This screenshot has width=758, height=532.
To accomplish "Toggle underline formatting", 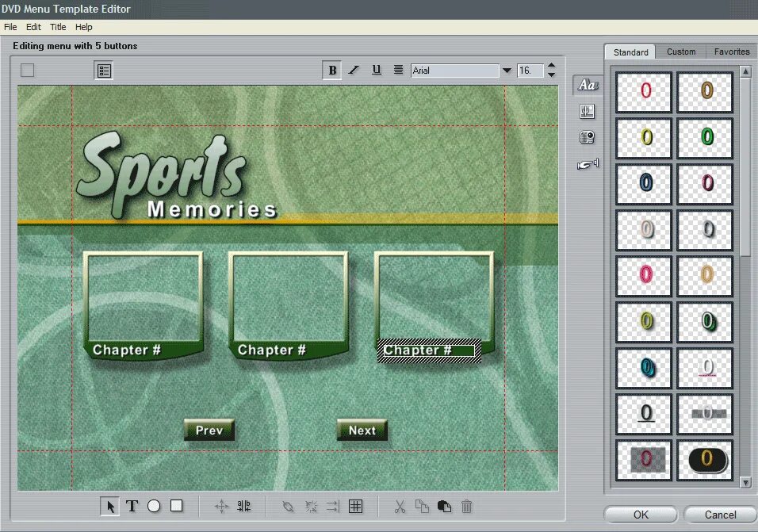I will click(x=376, y=70).
